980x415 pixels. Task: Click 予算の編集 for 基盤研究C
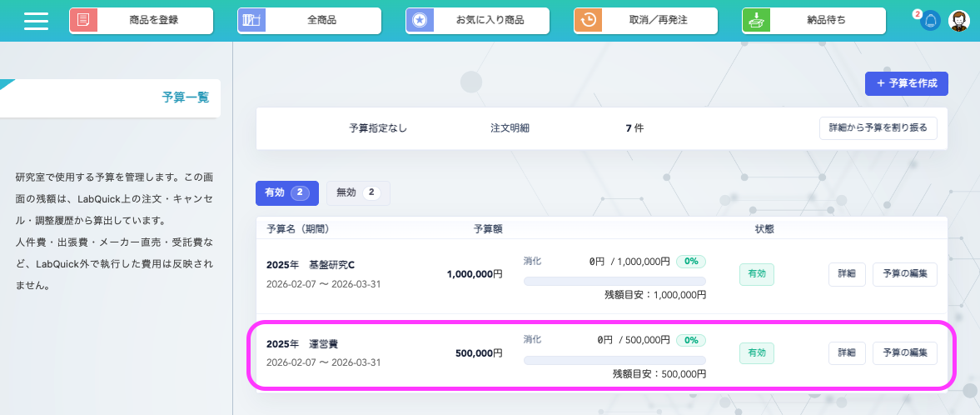tap(905, 274)
